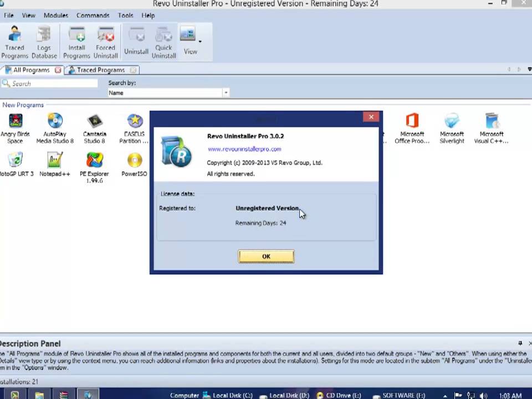Screen dimensions: 532x399
Task: Click the Action Center flag tray icon
Action: [x=458, y=395]
